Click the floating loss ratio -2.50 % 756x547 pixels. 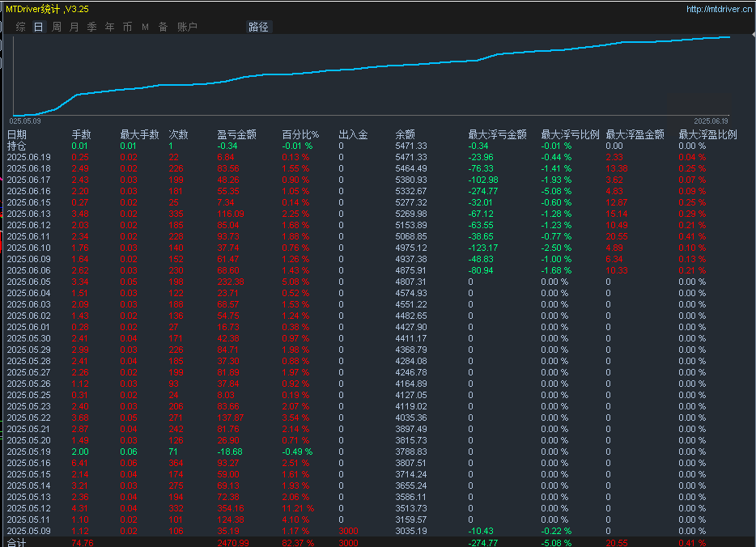coord(556,248)
